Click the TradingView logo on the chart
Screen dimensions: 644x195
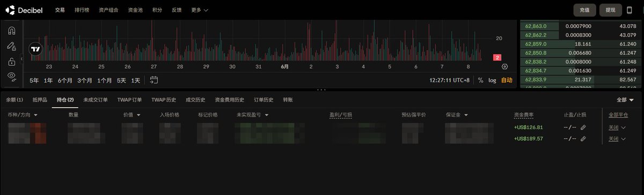click(35, 49)
